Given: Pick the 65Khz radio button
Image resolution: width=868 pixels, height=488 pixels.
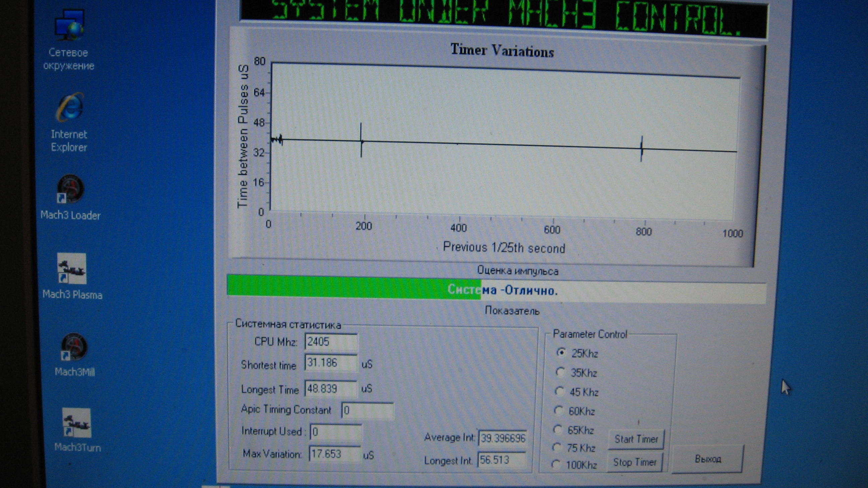Looking at the screenshot, I should 558,429.
